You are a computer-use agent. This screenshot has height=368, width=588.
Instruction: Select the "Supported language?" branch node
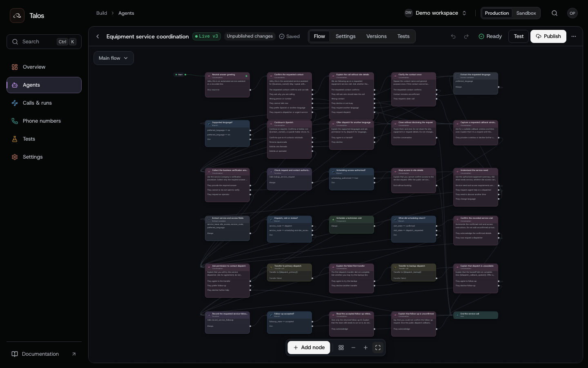click(227, 133)
